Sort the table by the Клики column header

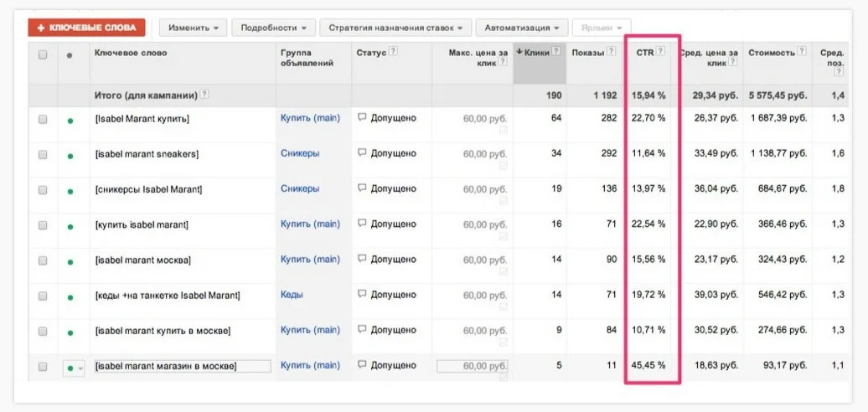pyautogui.click(x=536, y=53)
